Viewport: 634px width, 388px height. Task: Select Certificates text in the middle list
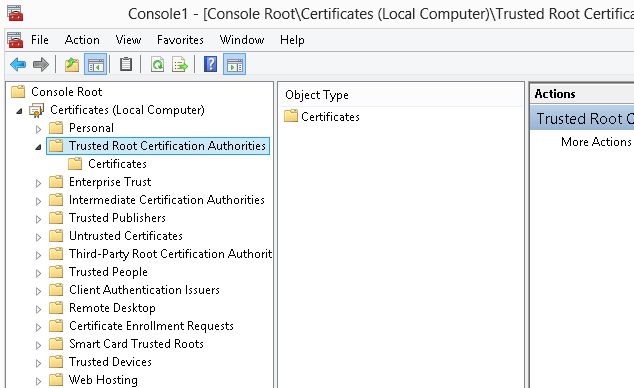click(330, 117)
